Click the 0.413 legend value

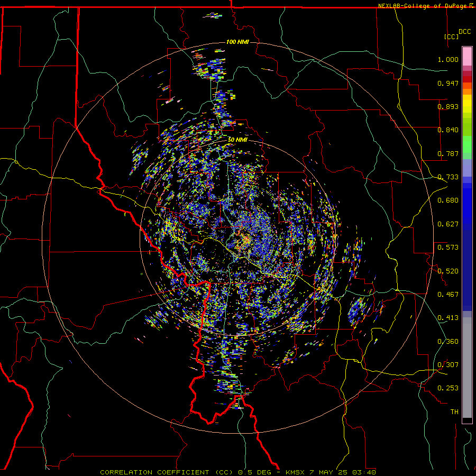(x=448, y=318)
